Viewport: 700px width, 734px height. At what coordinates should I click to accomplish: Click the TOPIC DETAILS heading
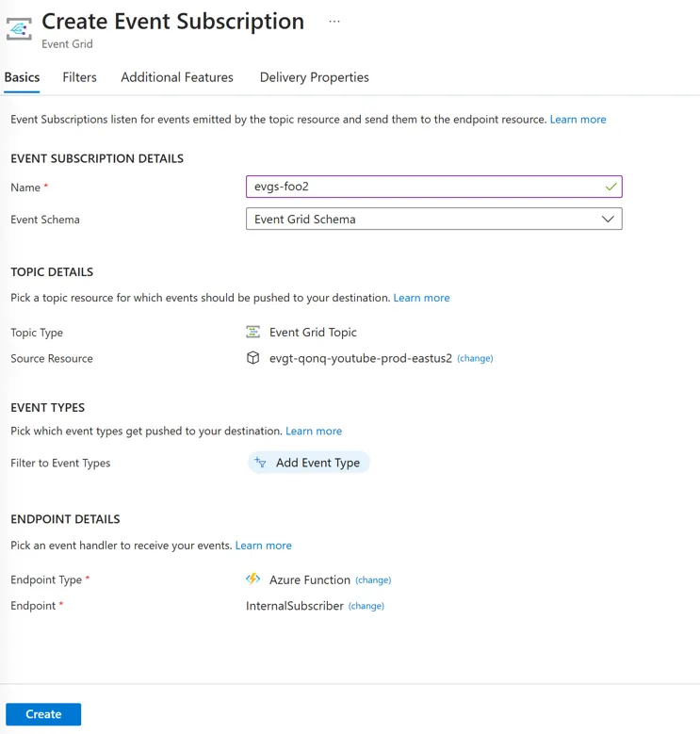point(52,272)
